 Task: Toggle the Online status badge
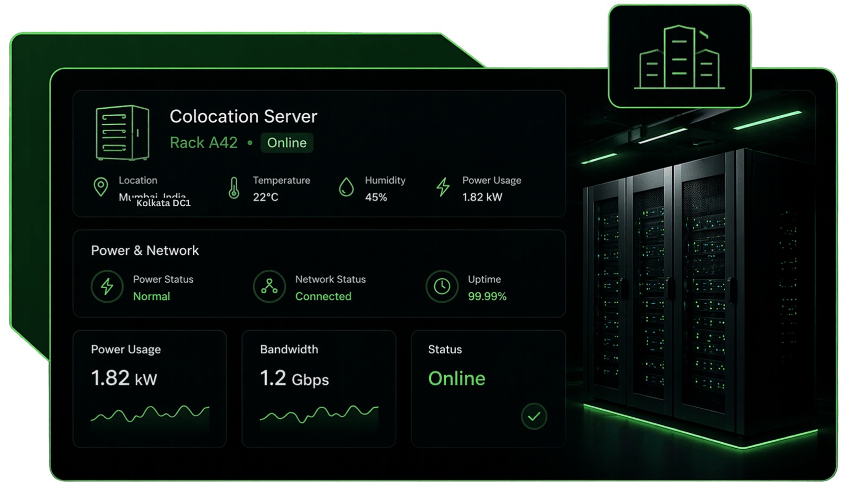click(286, 142)
